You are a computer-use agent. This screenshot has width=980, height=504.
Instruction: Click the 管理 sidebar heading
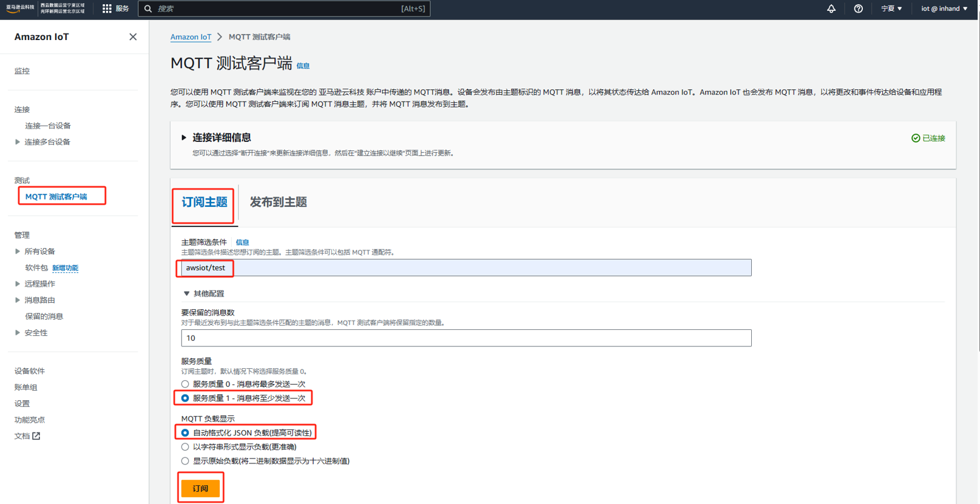tap(22, 235)
